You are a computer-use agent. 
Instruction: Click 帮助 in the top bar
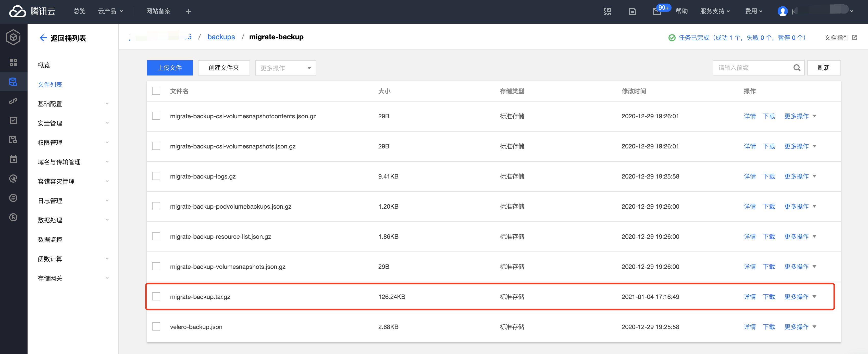pyautogui.click(x=682, y=11)
